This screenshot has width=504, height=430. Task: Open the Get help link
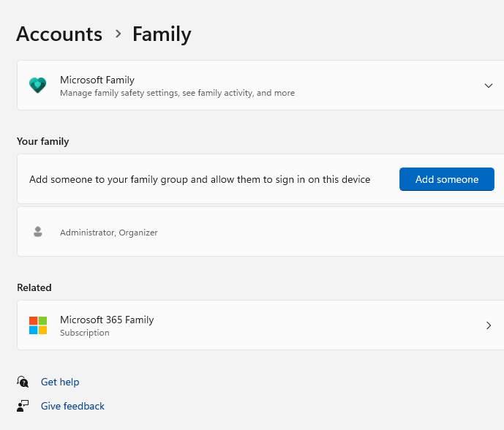coord(60,382)
